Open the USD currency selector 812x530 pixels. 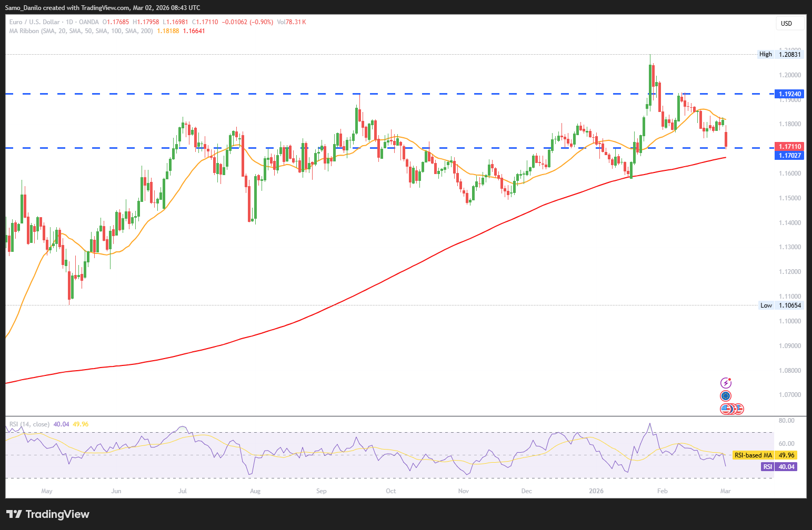[x=789, y=23]
